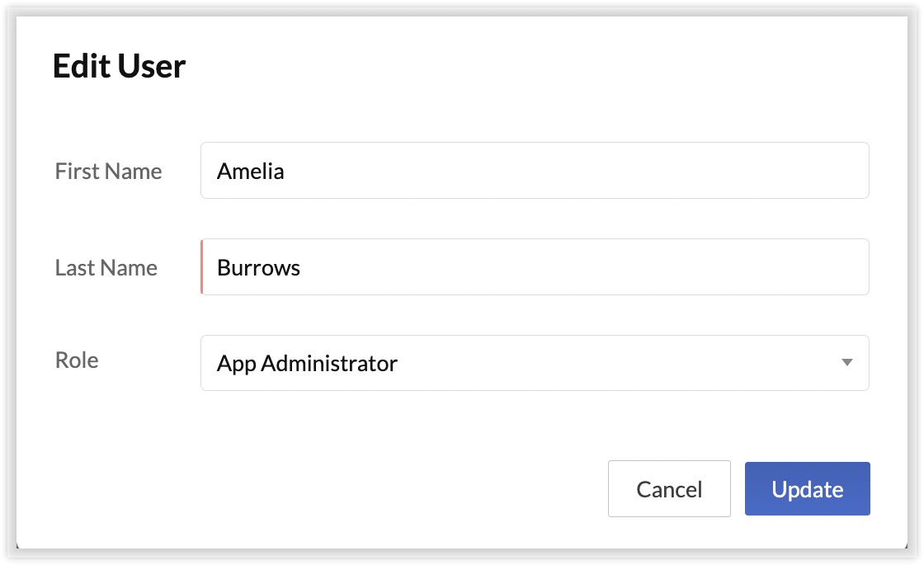Place cursor on the "Amelia" text
The height and width of the screenshot is (565, 924).
click(x=250, y=172)
